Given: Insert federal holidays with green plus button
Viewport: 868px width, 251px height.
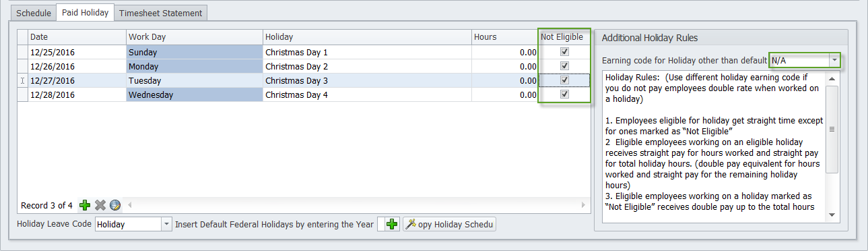Looking at the screenshot, I should 393,224.
